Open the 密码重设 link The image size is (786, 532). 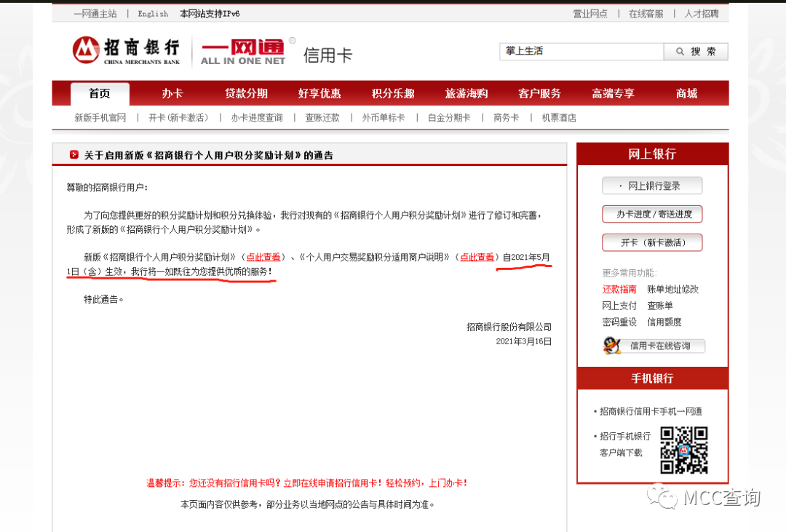(x=619, y=322)
